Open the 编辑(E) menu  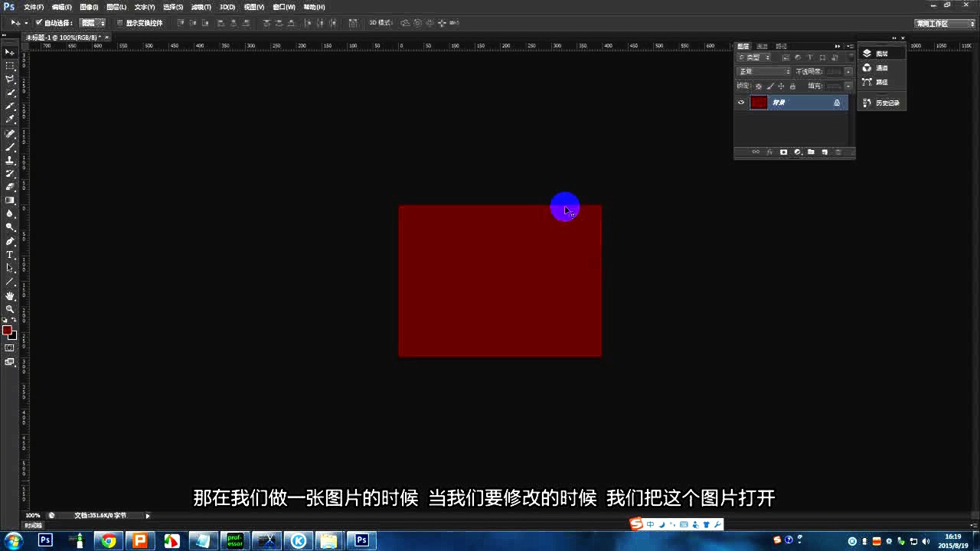coord(62,7)
